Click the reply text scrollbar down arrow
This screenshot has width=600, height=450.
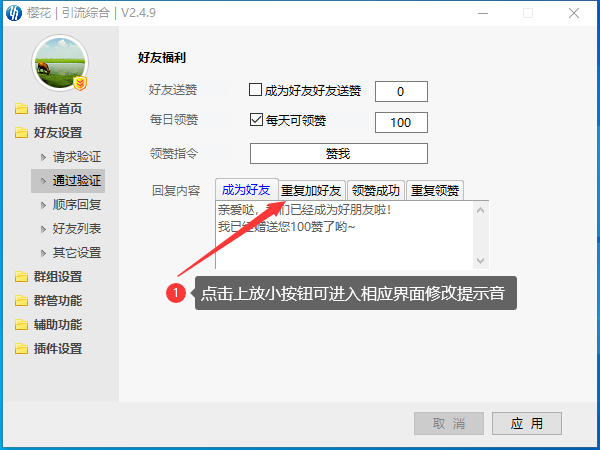click(481, 261)
